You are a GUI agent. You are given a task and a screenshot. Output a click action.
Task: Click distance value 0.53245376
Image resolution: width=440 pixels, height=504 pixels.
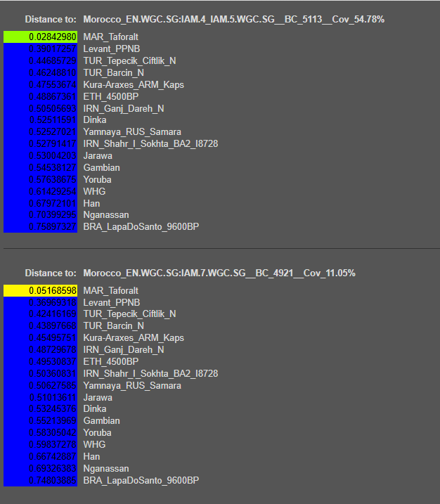[x=40, y=408]
